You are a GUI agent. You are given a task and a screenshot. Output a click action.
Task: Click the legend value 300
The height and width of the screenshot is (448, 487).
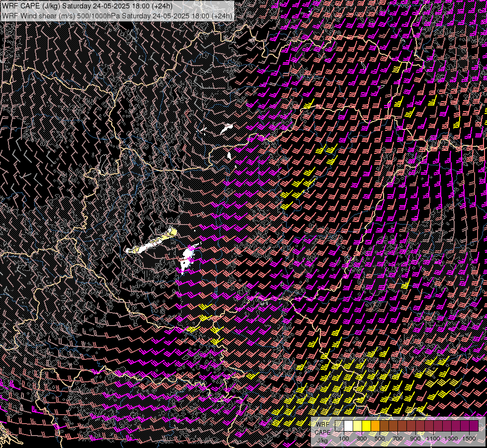tap(362, 439)
